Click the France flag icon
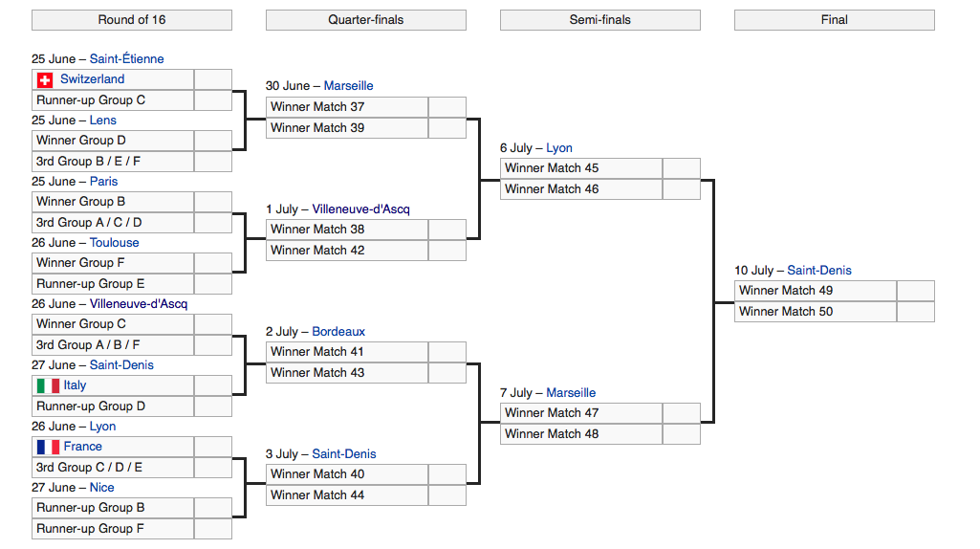 pos(48,447)
